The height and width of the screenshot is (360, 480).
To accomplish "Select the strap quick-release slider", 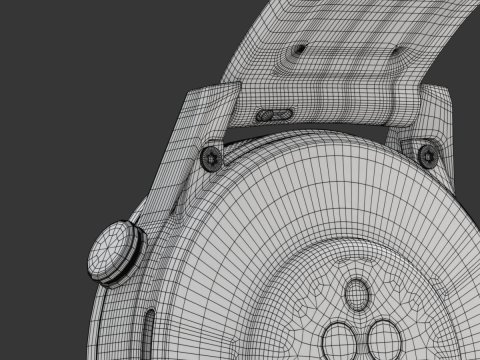I will point(274,115).
